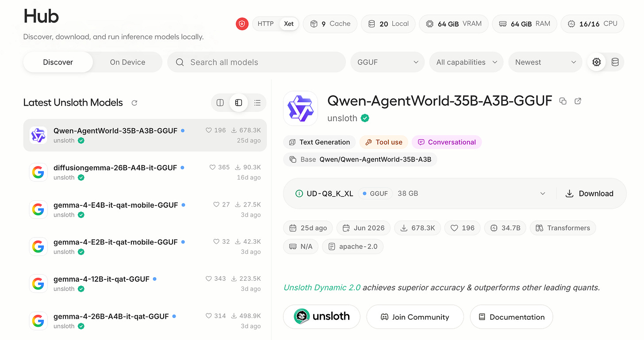Select gemma-4-E2B-it-qat-mobile-GGUF in the list
Screen dimensions: 644x340
tap(145, 247)
